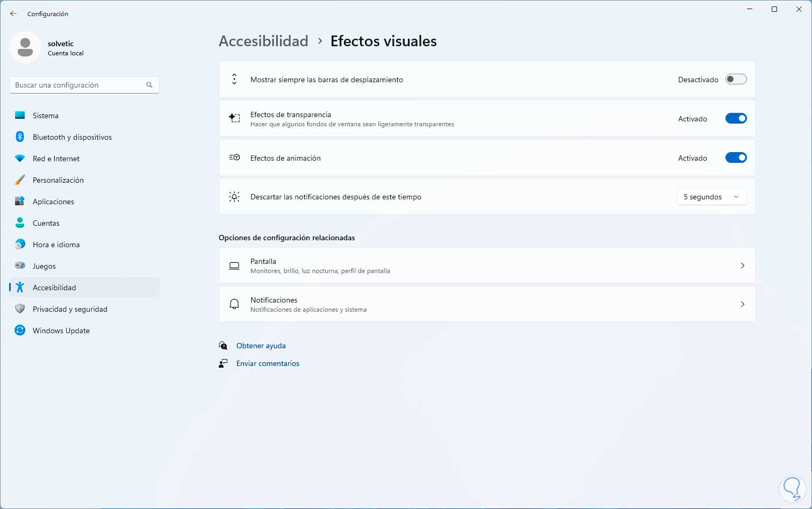Click the Windows Update icon

click(x=20, y=331)
